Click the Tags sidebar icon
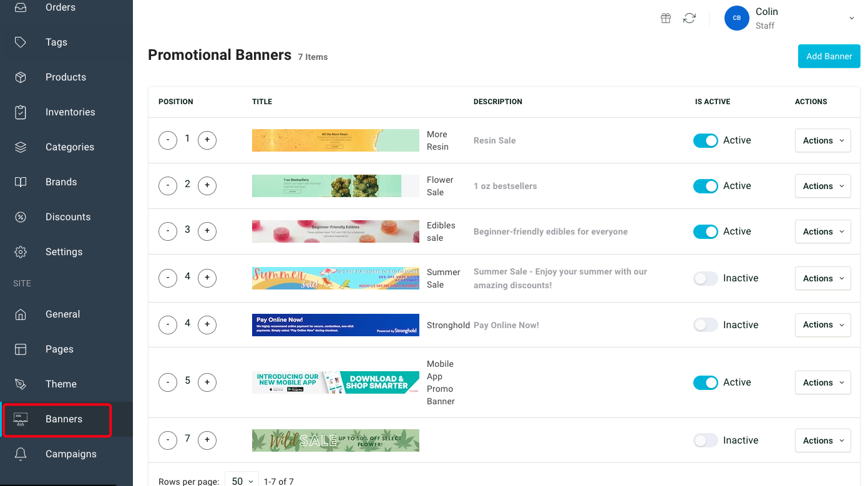The image size is (868, 486). tap(21, 42)
